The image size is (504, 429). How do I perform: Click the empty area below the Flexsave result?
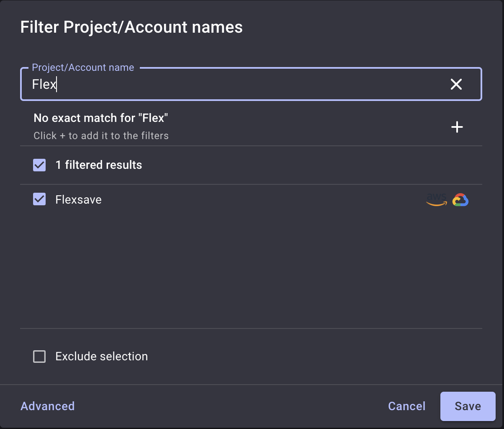click(251, 268)
